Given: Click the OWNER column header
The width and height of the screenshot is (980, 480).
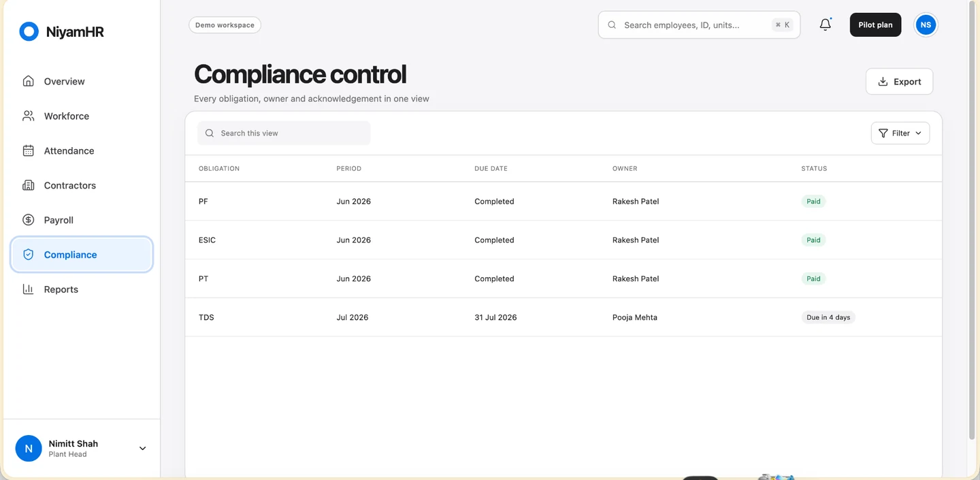Looking at the screenshot, I should click(x=625, y=168).
